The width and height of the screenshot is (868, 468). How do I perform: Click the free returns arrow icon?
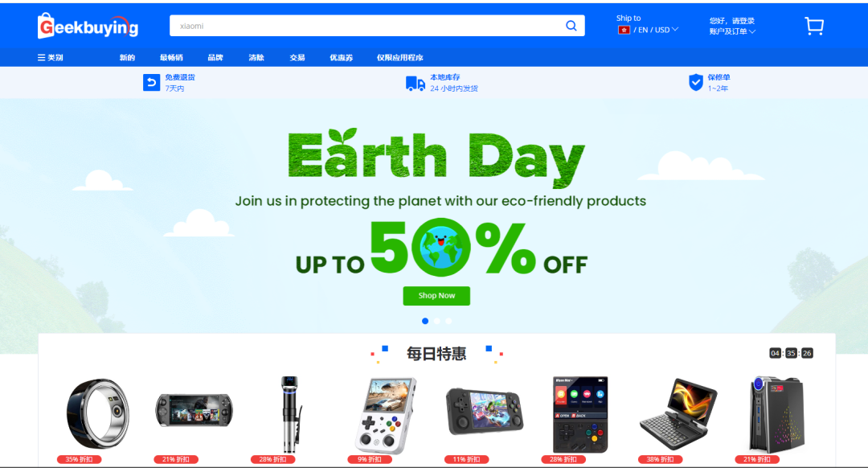(x=151, y=83)
